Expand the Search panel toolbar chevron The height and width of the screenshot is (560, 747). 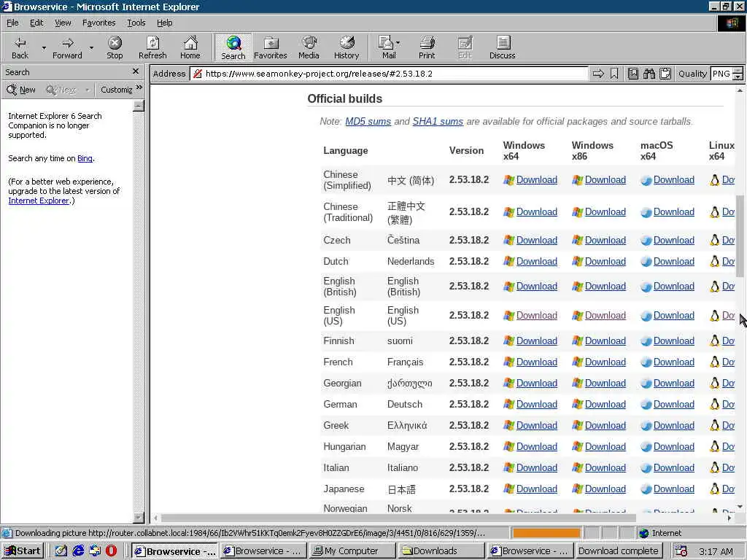coord(139,87)
